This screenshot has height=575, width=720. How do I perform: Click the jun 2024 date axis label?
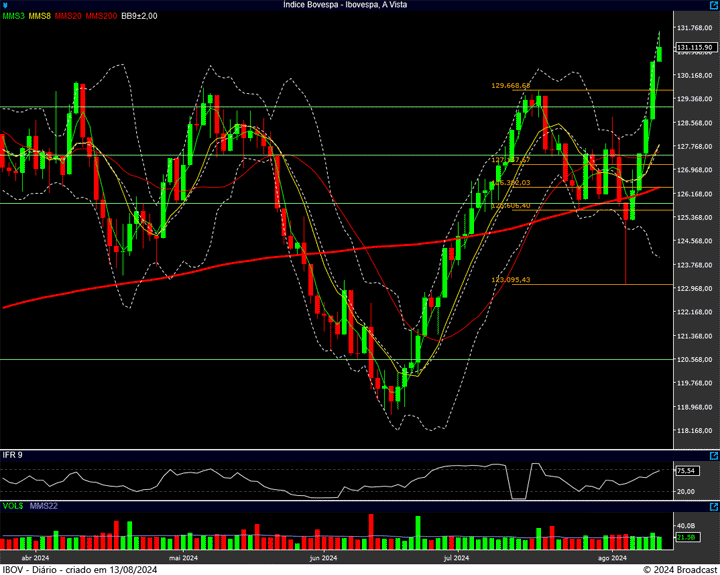point(323,558)
